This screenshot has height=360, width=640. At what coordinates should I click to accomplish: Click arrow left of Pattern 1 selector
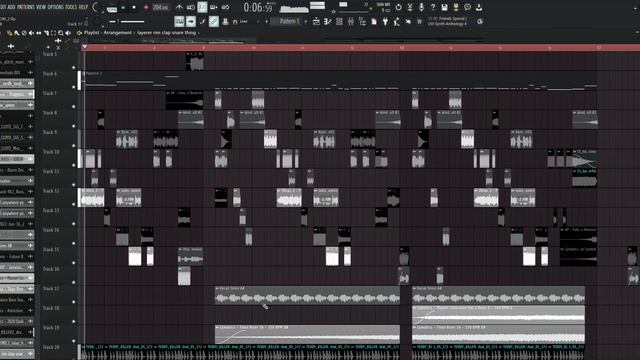tap(267, 21)
